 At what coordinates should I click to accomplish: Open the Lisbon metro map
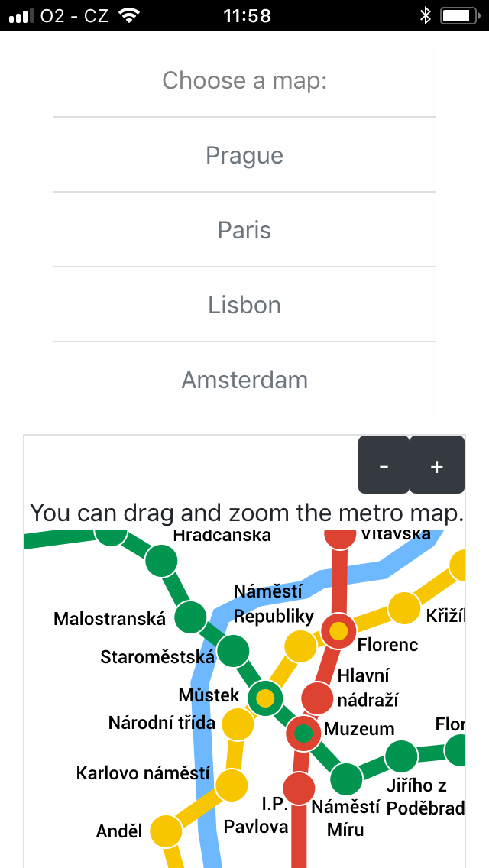[244, 305]
